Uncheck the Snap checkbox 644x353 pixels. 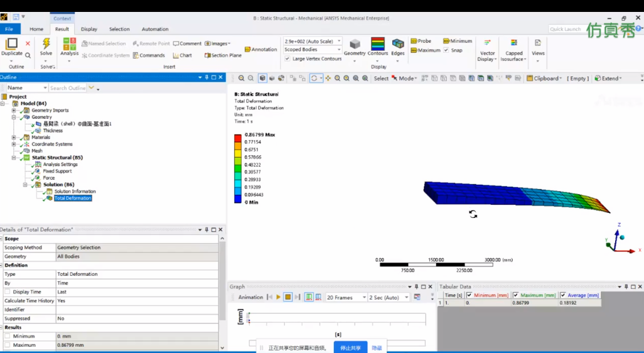click(446, 50)
